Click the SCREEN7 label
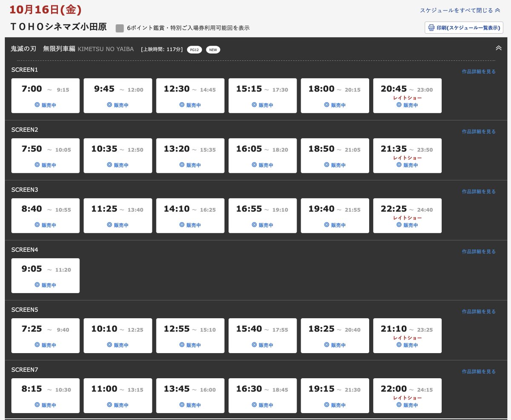This screenshot has width=511, height=420. pos(25,370)
